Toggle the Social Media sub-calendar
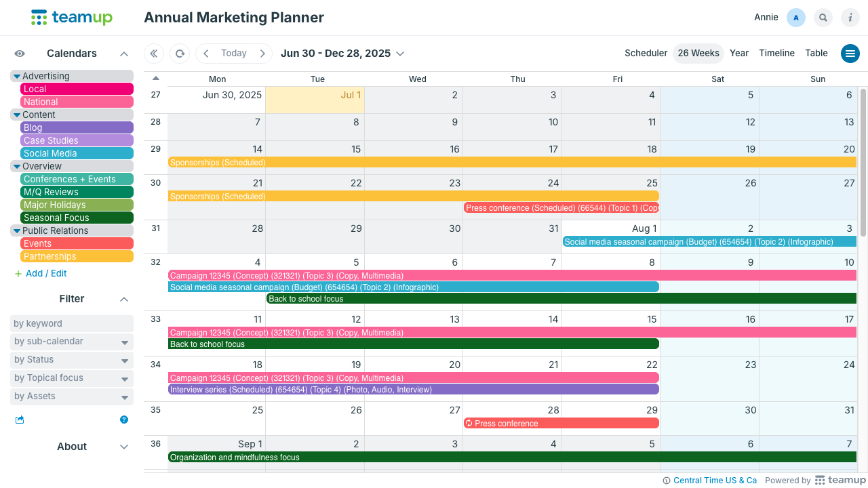Image resolution: width=868 pixels, height=488 pixels. click(77, 153)
